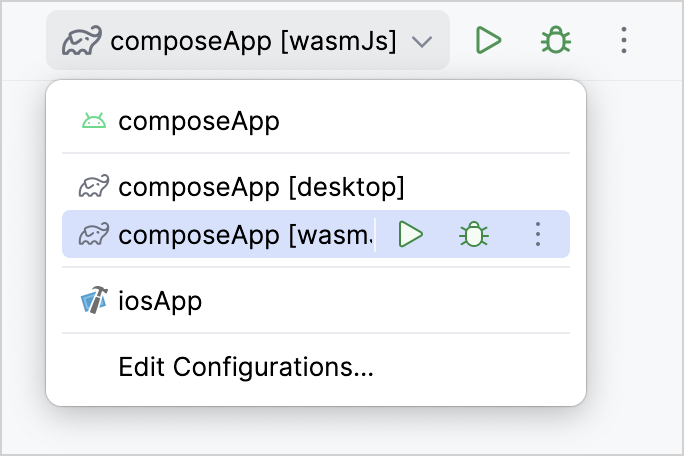Open the three-dot menu in the highlighted wasmJs row
The width and height of the screenshot is (684, 456).
[x=538, y=234]
